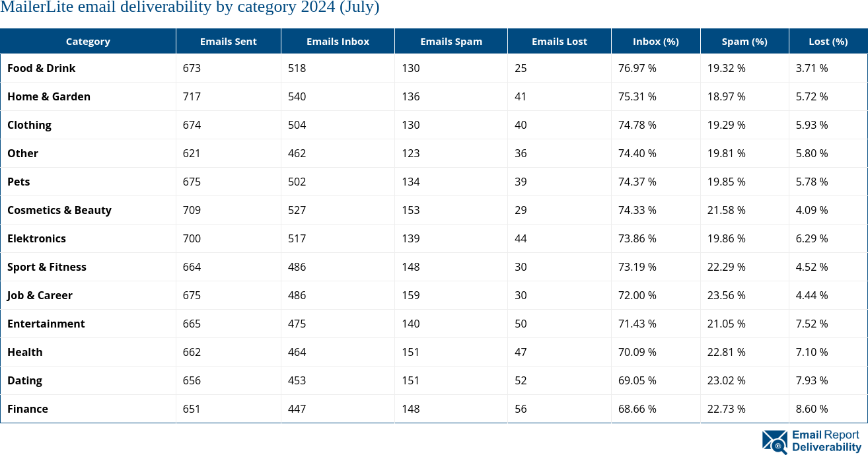
Task: Click the page title 'MailerLite email deliverability by category 2024 (July)'
Action: pos(190,8)
